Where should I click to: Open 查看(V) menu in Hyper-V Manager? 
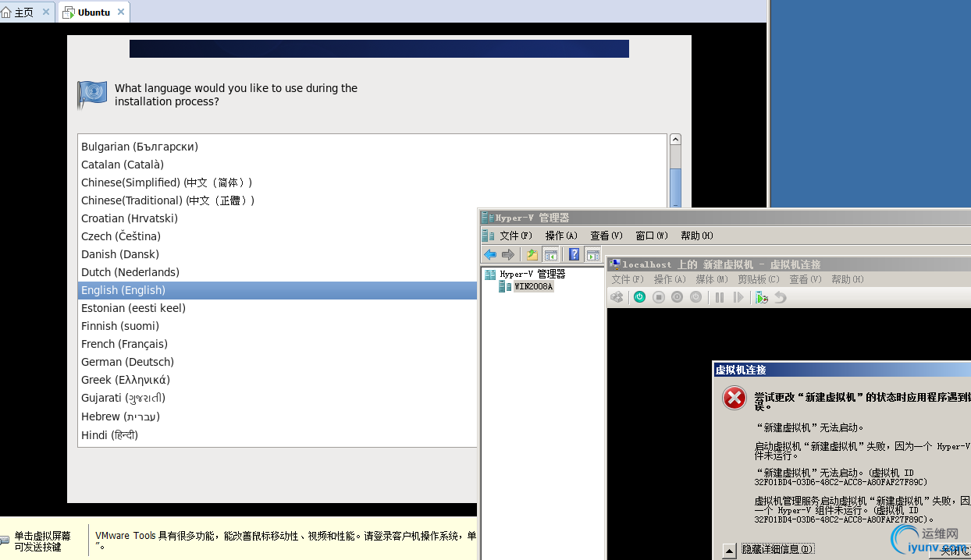[606, 236]
